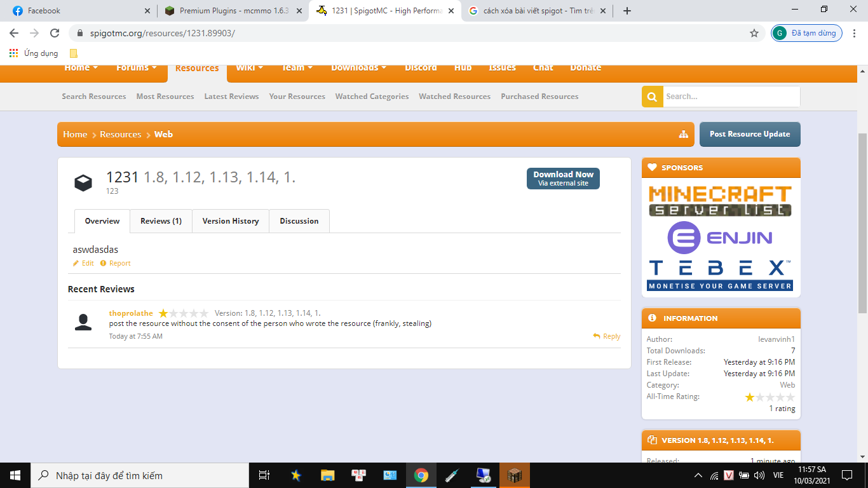Viewport: 868px width, 488px height.
Task: Close the Premium Plugins tab
Action: pos(299,11)
